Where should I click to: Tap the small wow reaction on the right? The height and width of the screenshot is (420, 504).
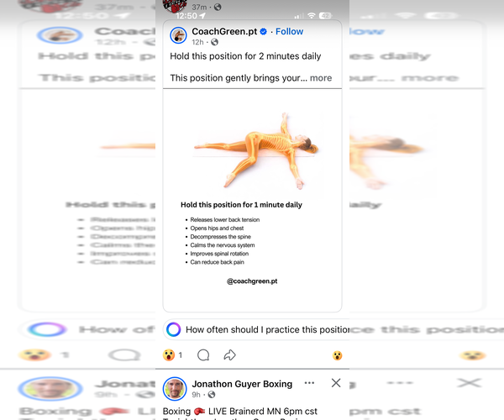(x=337, y=355)
